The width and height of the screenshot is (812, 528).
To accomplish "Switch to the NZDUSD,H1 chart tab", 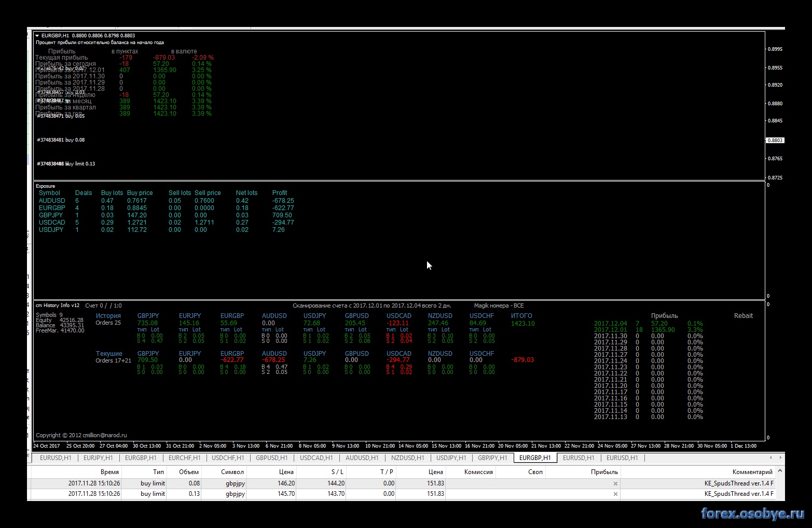I will point(407,458).
